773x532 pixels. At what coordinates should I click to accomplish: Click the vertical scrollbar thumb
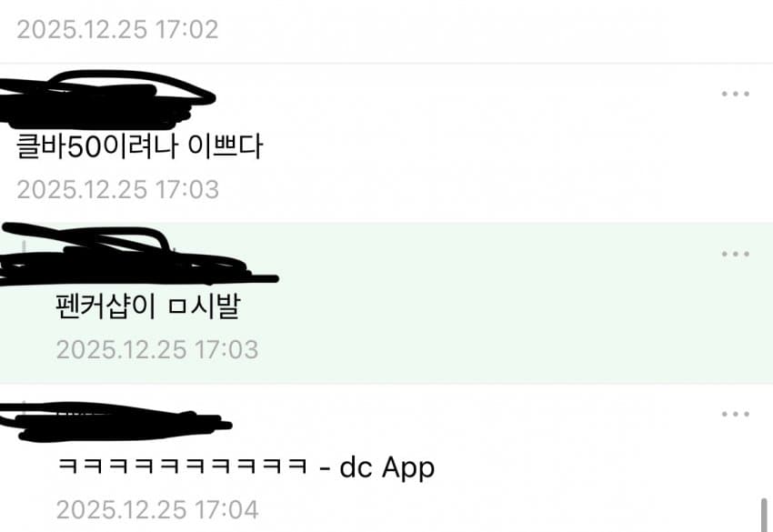tap(764, 516)
